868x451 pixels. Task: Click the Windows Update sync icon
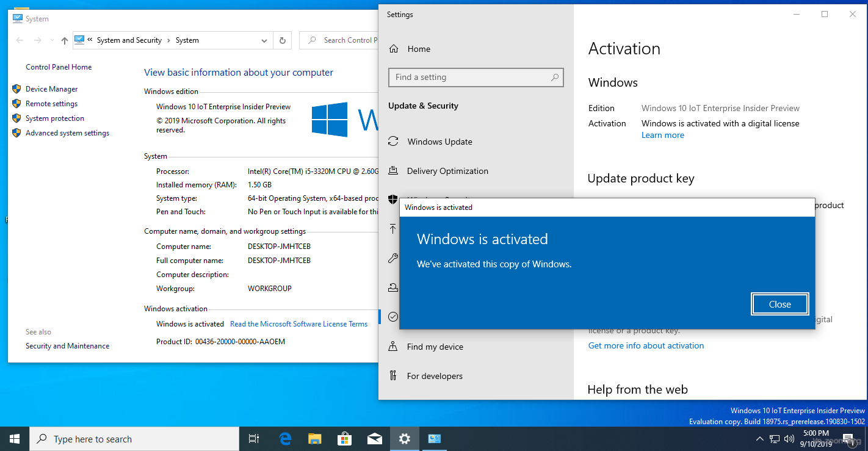[x=394, y=142]
